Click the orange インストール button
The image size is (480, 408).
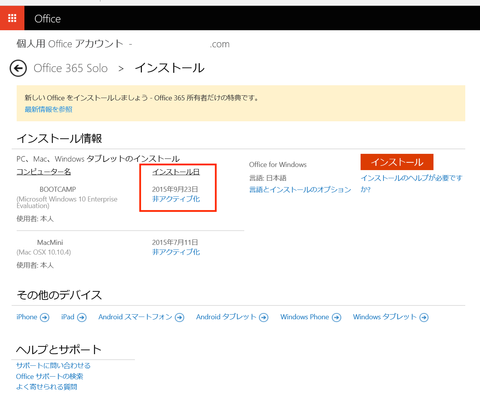tap(397, 162)
